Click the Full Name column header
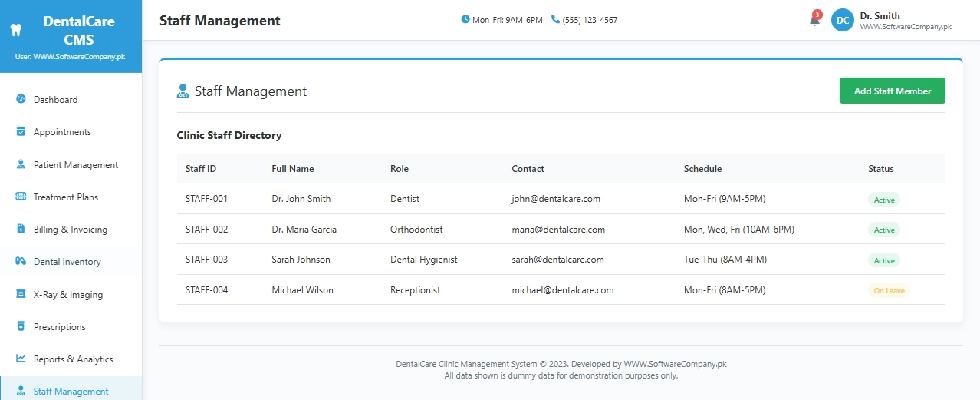 (293, 169)
